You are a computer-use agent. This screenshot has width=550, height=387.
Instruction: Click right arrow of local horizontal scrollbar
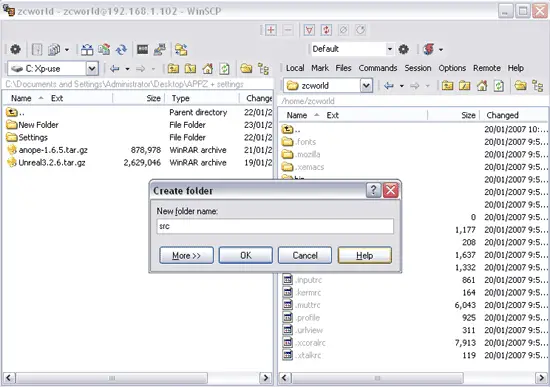(265, 378)
